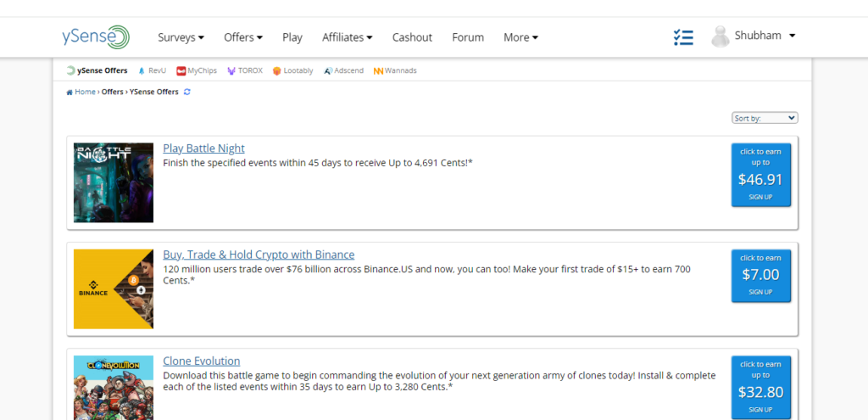Select the ySense Offers tab
The height and width of the screenshot is (420, 868).
97,71
